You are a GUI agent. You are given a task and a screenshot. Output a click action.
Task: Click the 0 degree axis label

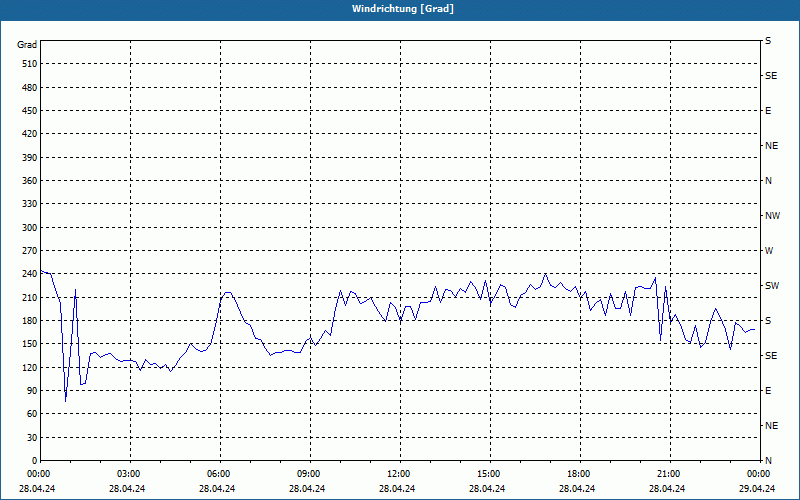pyautogui.click(x=34, y=461)
